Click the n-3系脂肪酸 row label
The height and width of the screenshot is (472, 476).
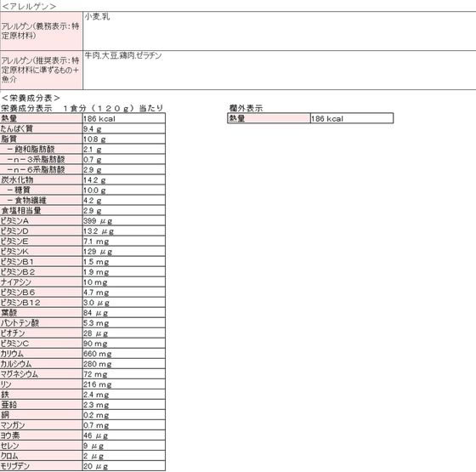coord(42,159)
